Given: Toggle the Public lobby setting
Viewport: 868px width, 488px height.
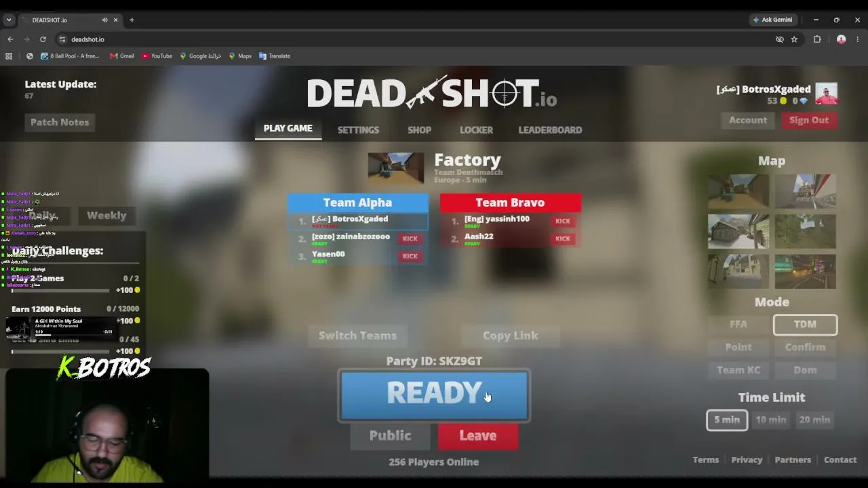Looking at the screenshot, I should pos(390,436).
